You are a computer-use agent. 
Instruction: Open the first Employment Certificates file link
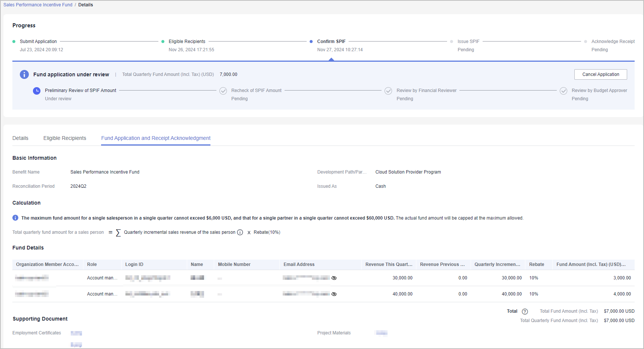click(76, 333)
